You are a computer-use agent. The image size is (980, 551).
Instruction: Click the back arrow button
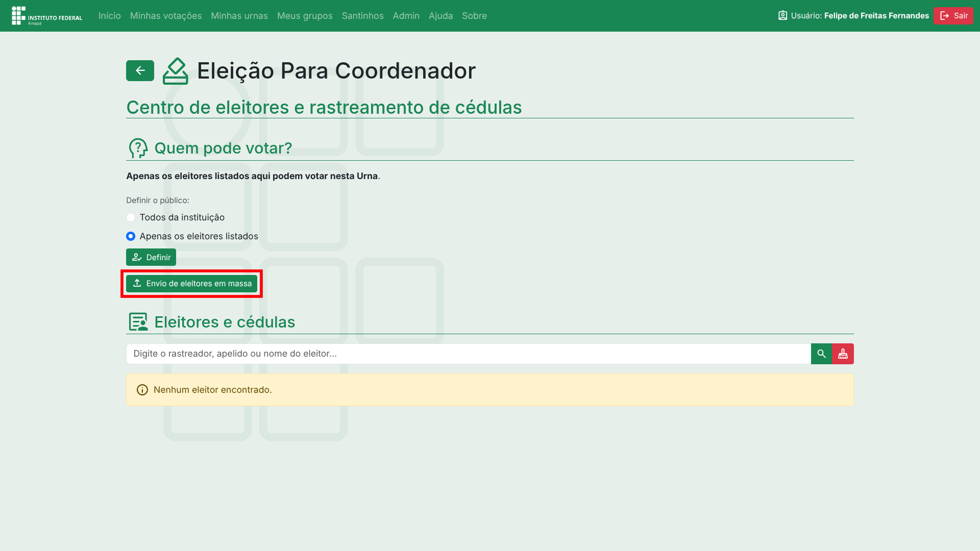(x=140, y=70)
